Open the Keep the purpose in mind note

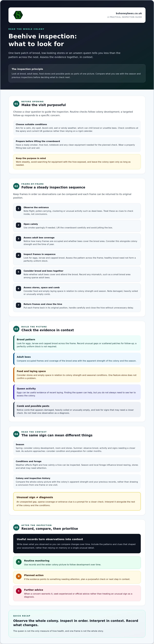click(x=77, y=161)
